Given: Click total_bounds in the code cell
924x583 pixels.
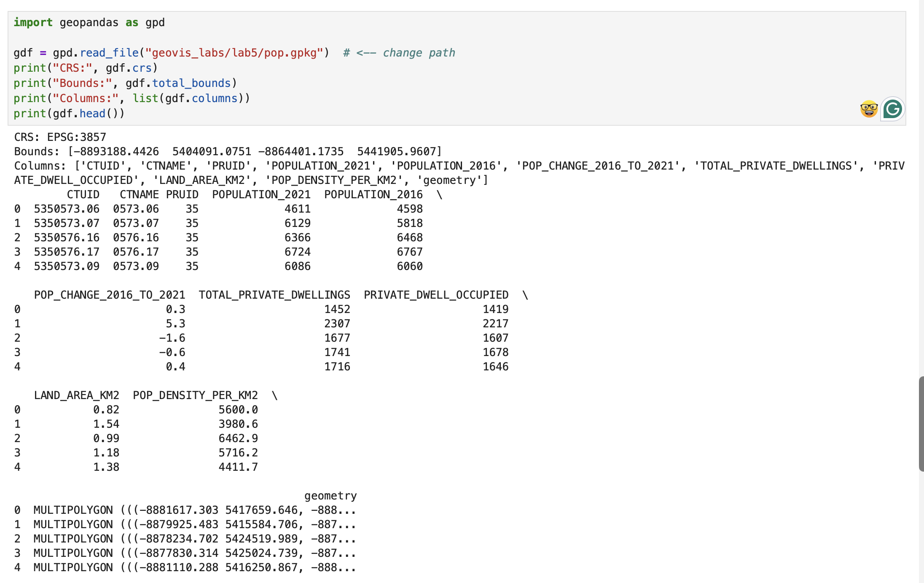Looking at the screenshot, I should click(x=191, y=83).
